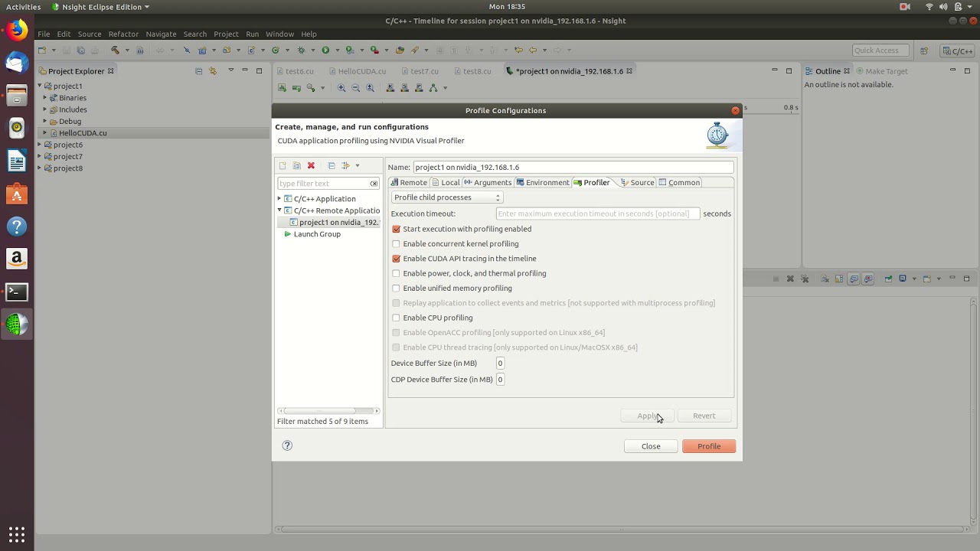Click the Device Buffer Size (in MB) field
Viewport: 980px width, 551px height.
coord(500,364)
